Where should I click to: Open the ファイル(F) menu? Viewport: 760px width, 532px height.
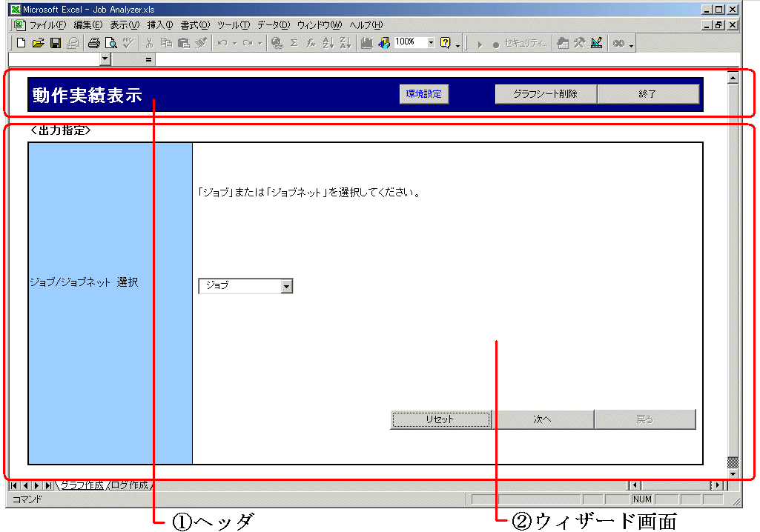(x=47, y=25)
